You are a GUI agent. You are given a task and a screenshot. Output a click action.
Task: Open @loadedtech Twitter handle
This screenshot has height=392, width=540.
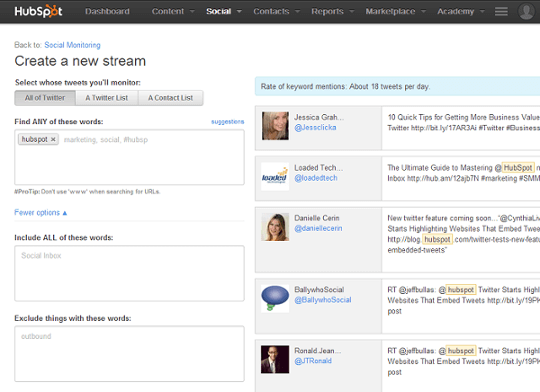point(316,178)
